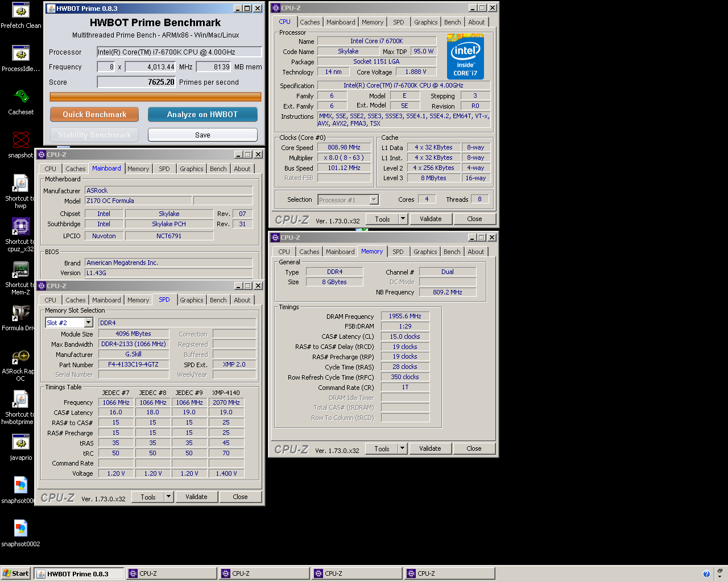The image size is (728, 582).
Task: Select the last CPU-Z taskbar item
Action: pyautogui.click(x=449, y=573)
